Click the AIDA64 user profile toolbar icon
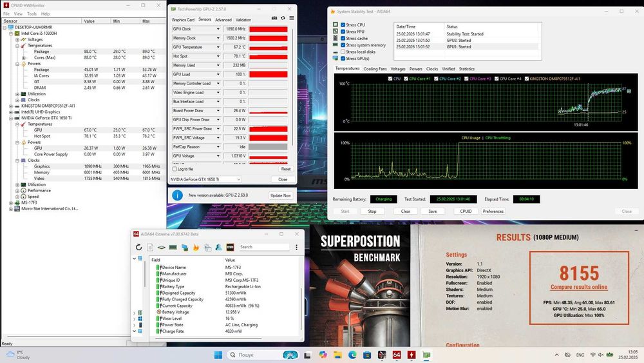Viewport: 644px width, 363px height. (x=218, y=247)
